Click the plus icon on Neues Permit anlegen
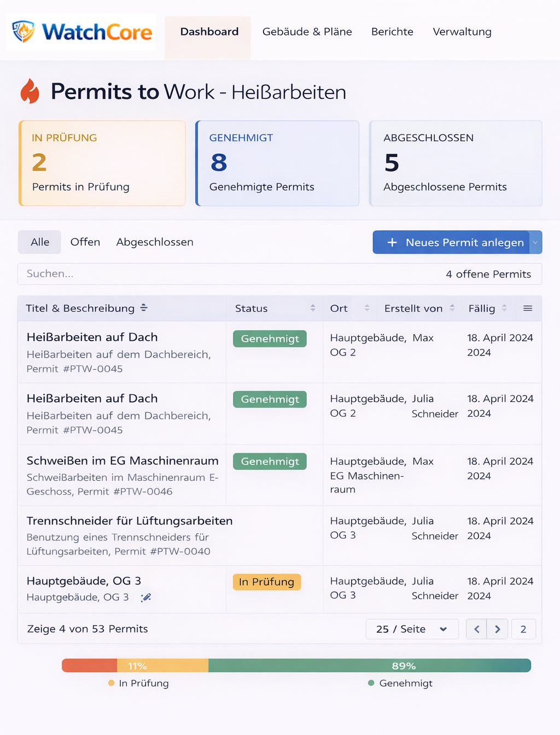The width and height of the screenshot is (560, 735). point(392,242)
